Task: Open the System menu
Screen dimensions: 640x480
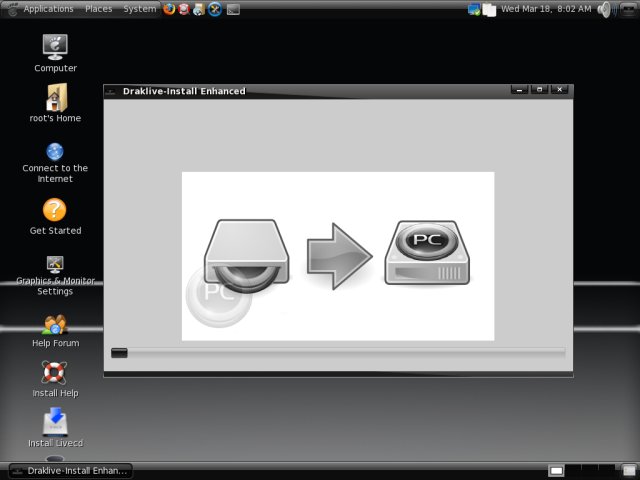Action: coord(140,9)
